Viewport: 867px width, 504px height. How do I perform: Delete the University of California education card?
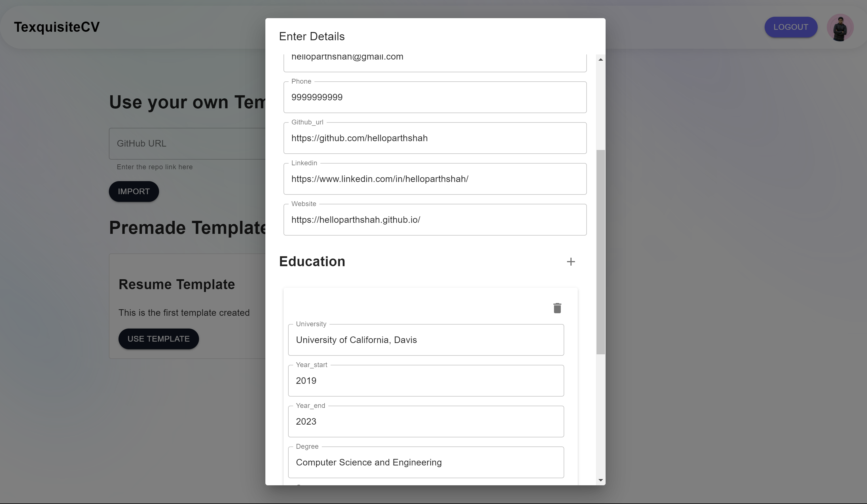point(557,308)
